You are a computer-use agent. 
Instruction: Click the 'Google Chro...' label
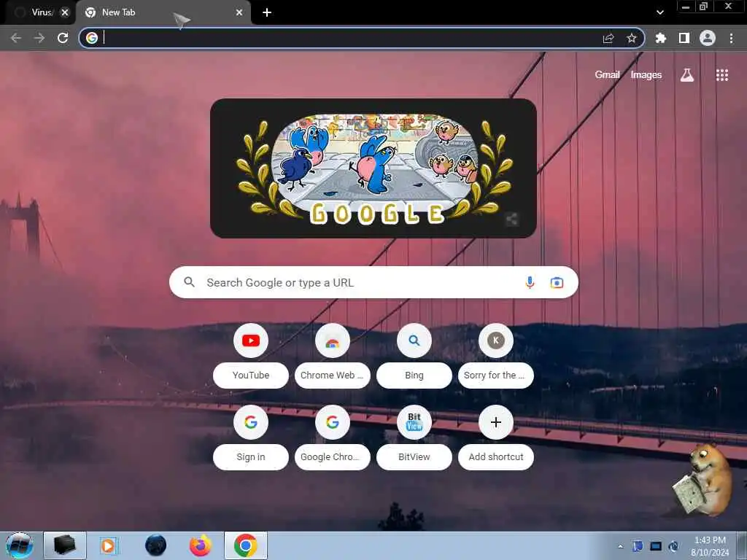click(x=333, y=456)
